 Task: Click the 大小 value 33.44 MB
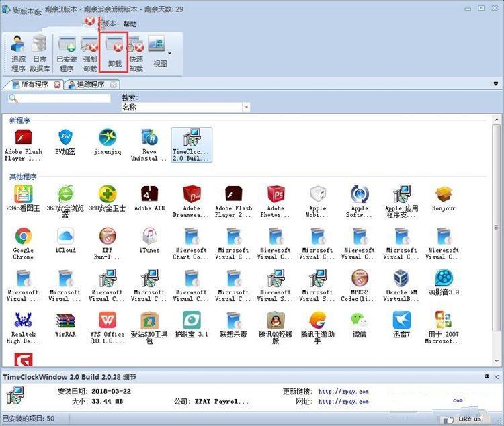click(108, 402)
